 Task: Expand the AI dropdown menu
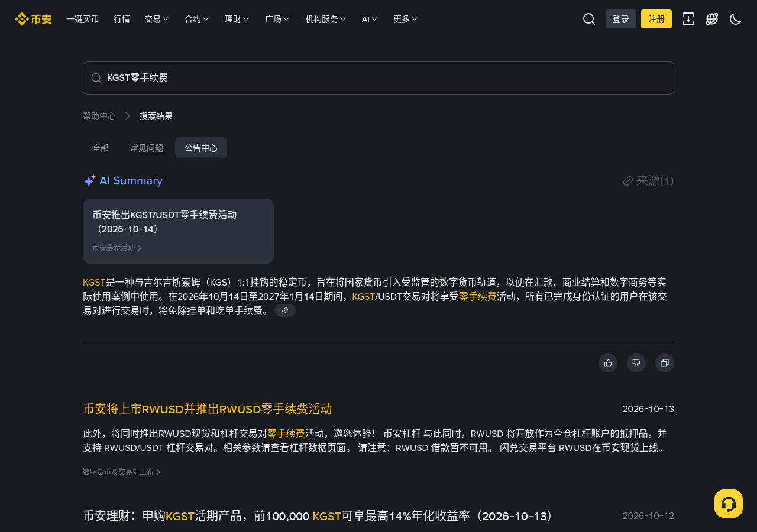pyautogui.click(x=370, y=19)
